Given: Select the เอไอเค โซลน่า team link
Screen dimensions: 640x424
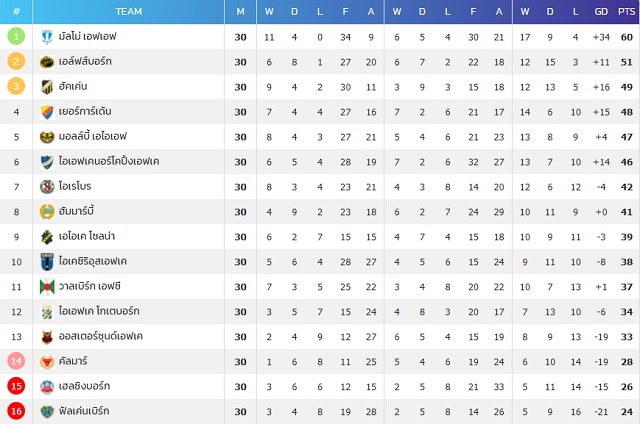Looking at the screenshot, I should click(87, 236).
